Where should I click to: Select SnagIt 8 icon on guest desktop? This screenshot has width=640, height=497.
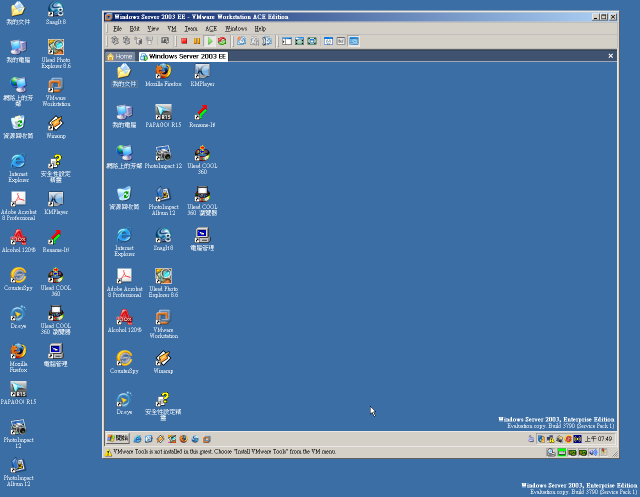point(163,240)
